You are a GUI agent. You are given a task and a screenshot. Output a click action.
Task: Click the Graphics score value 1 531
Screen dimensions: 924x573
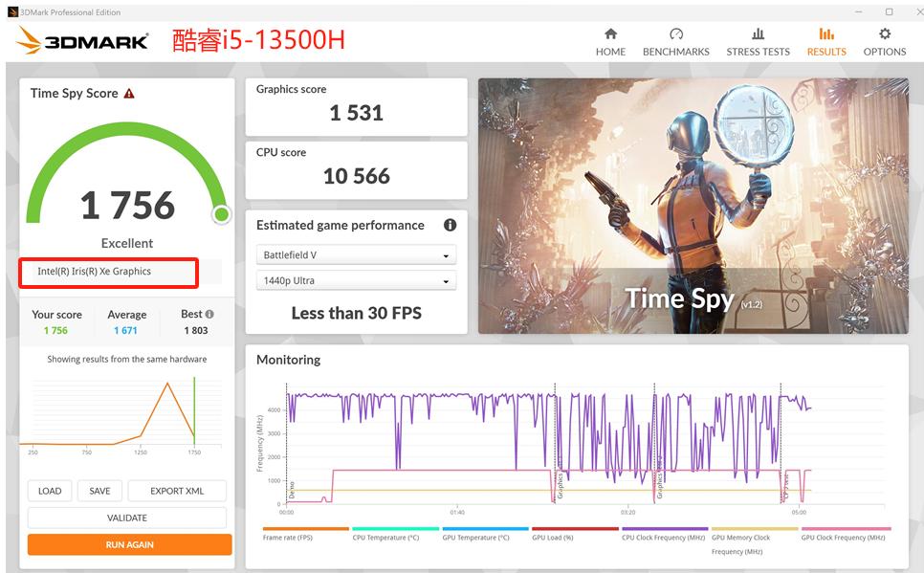(x=356, y=113)
